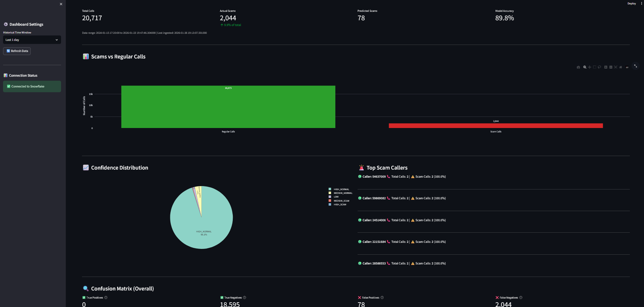Choose Box Select tool in chart toolbar
Image resolution: width=644 pixels, height=307 pixels.
pos(594,67)
